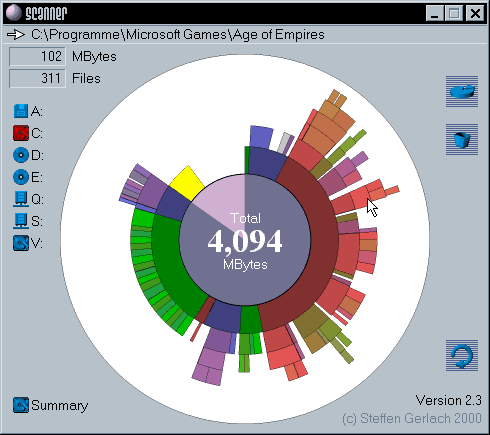Select the red C: drive icon
This screenshot has height=435, width=490.
coord(21,133)
